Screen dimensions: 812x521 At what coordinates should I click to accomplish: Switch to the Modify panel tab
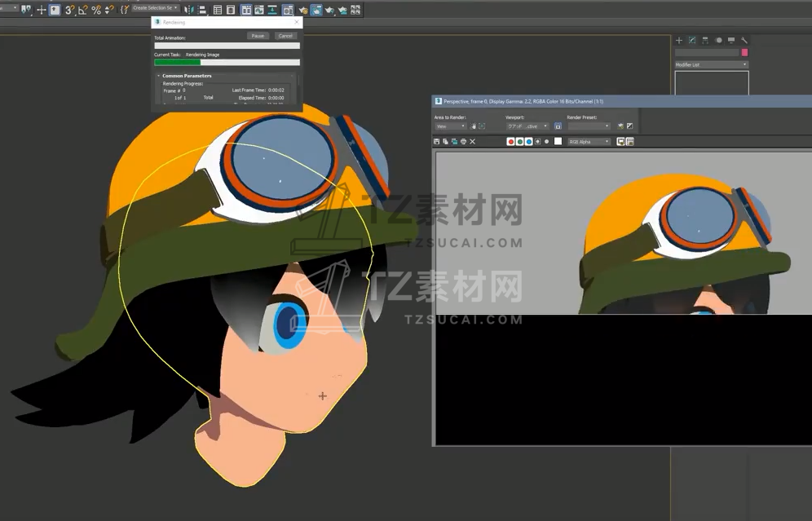(x=692, y=40)
